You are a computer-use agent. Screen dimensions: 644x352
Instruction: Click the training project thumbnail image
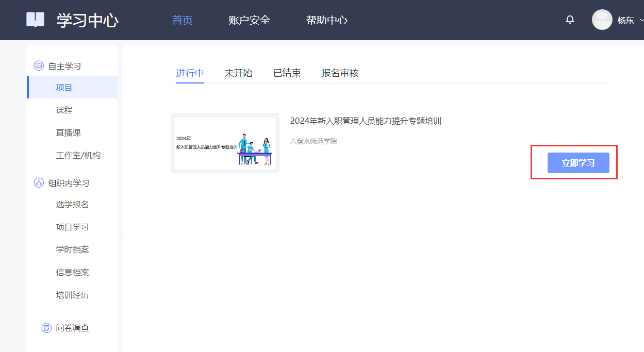pyautogui.click(x=225, y=143)
